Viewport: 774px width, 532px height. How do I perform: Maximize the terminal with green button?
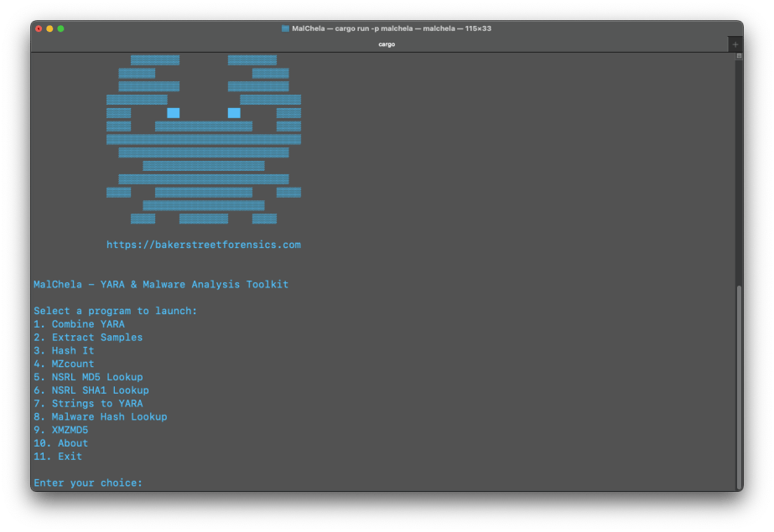(60, 28)
